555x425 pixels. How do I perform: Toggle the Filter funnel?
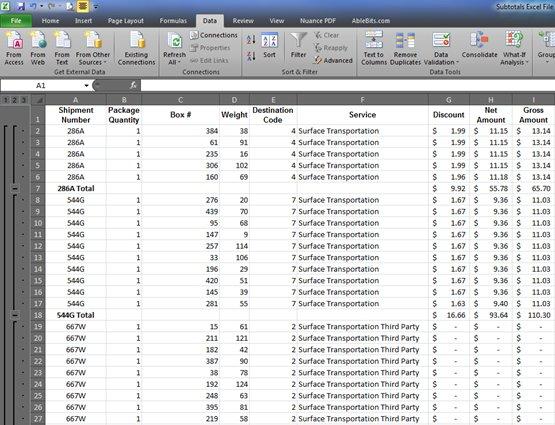pos(298,45)
